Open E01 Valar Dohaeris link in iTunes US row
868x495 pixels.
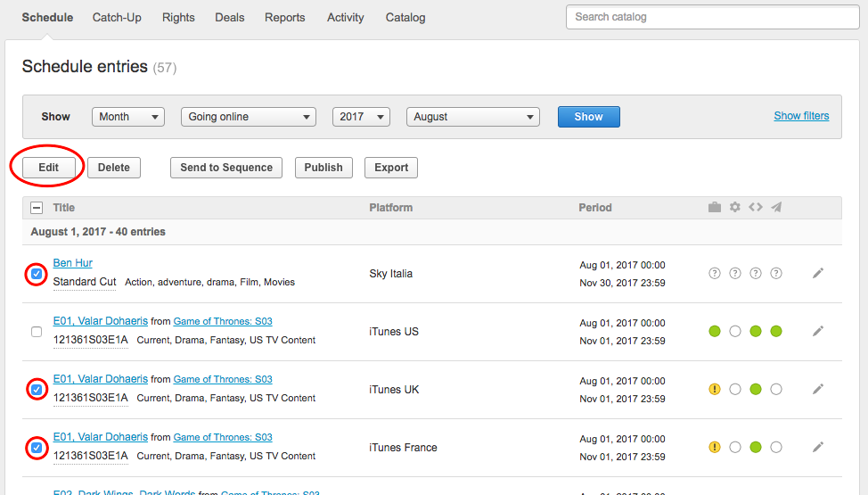(x=100, y=321)
